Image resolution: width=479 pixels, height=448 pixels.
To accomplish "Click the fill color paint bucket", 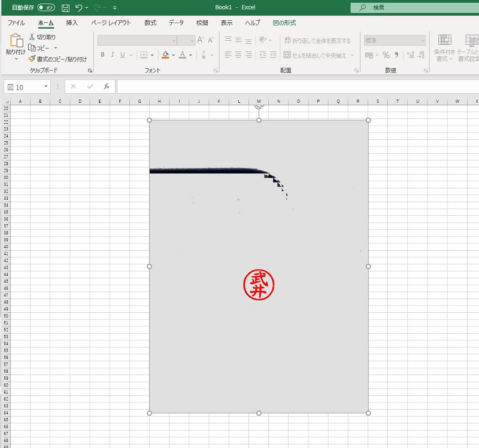I will (x=165, y=55).
